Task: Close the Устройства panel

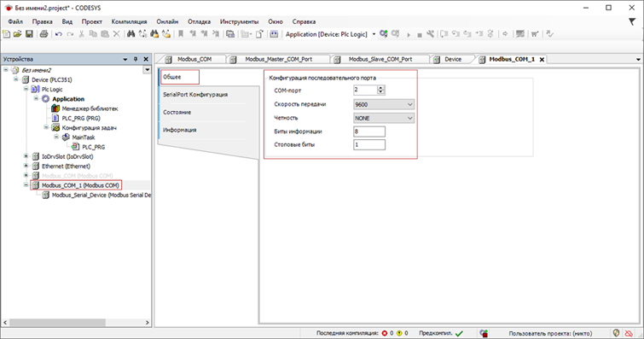Action: pos(145,59)
